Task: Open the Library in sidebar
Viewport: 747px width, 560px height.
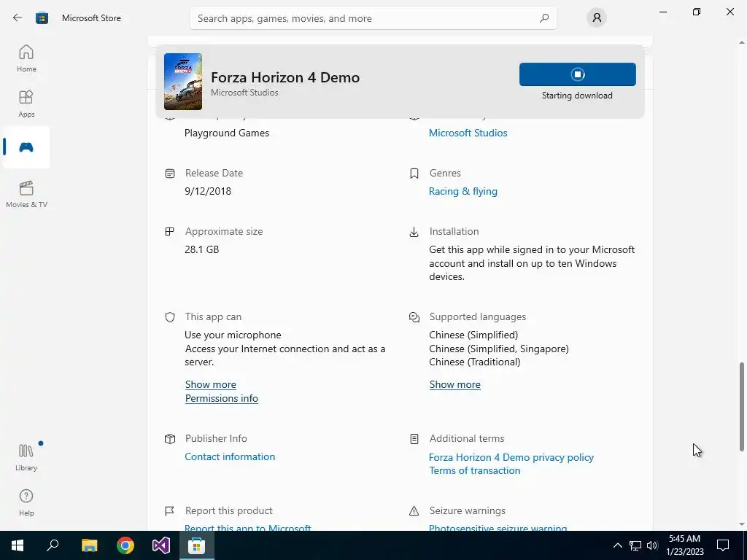Action: [26, 457]
